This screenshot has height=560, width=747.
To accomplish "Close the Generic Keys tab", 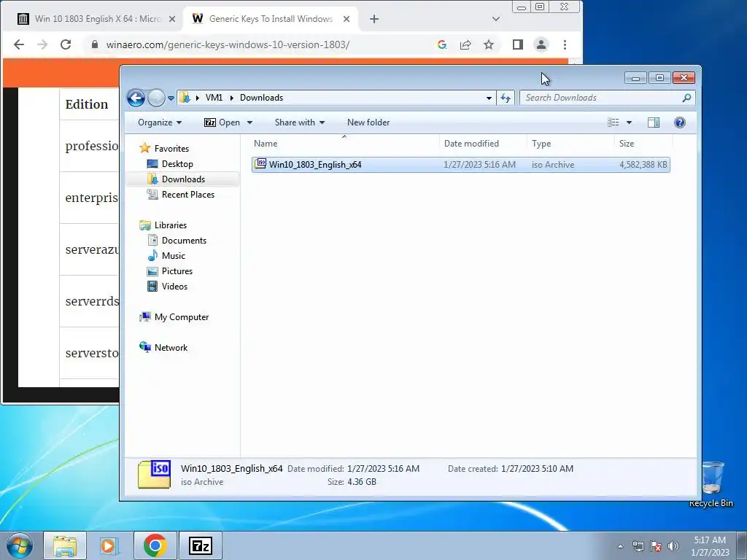I will coord(347,19).
